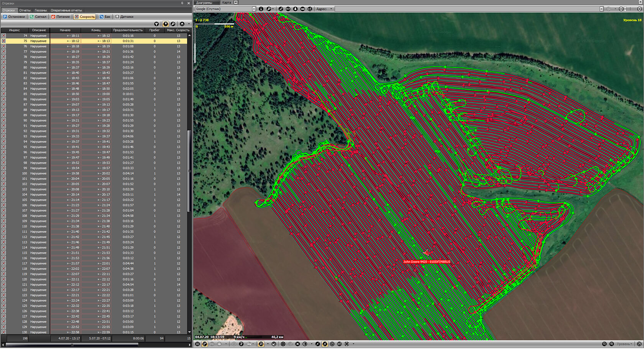Toggle the Остановки stops filter

[x=14, y=17]
